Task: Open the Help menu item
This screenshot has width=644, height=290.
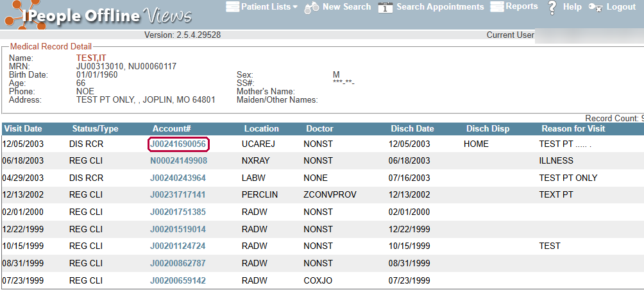Action: pyautogui.click(x=572, y=7)
